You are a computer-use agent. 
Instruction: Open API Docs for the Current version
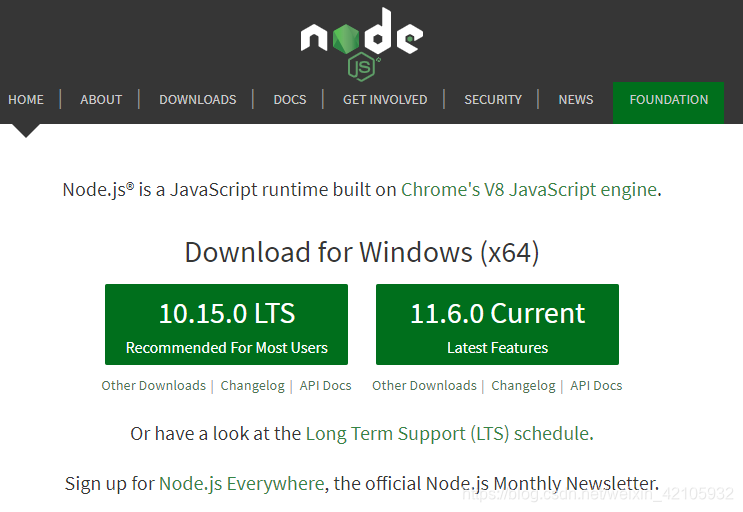coord(596,386)
